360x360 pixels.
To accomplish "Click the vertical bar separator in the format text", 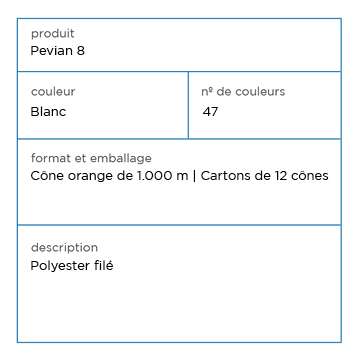I will (195, 176).
